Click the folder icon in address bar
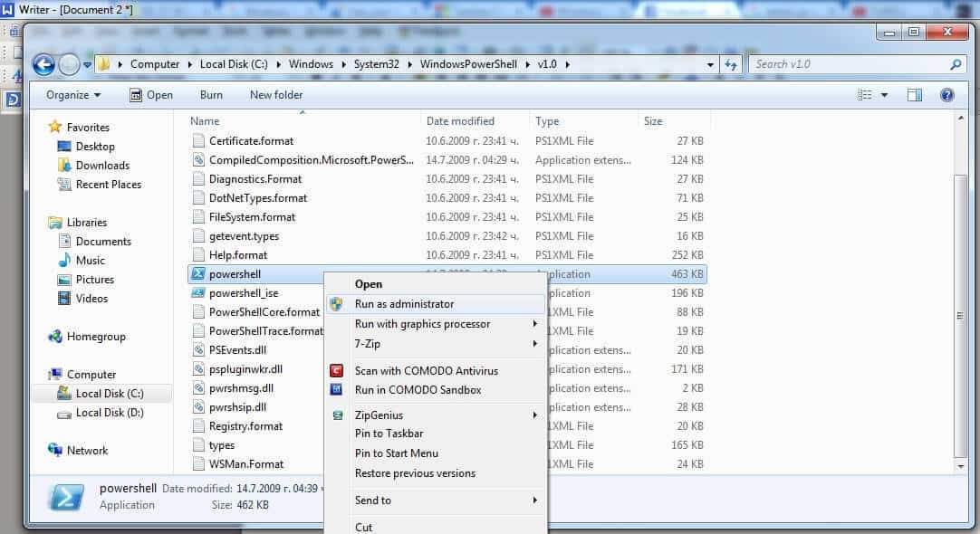This screenshot has height=534, width=980. pos(104,63)
